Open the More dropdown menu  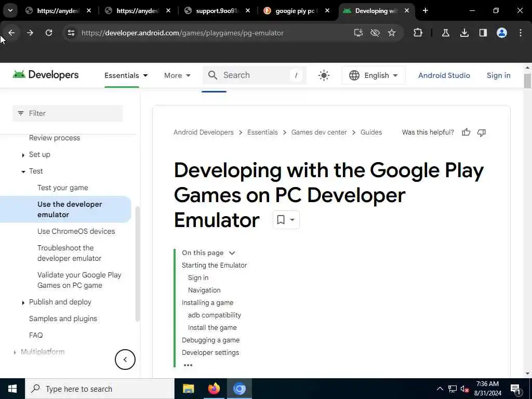[x=177, y=75]
